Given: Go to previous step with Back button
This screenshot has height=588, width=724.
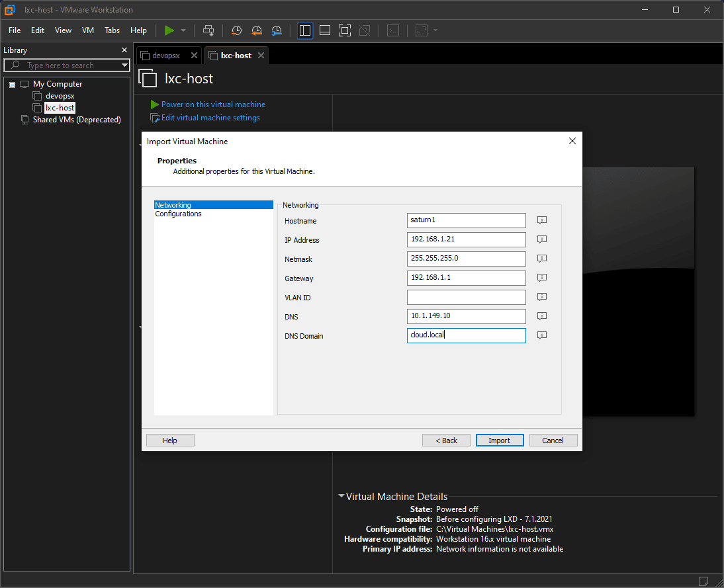Looking at the screenshot, I should (446, 441).
